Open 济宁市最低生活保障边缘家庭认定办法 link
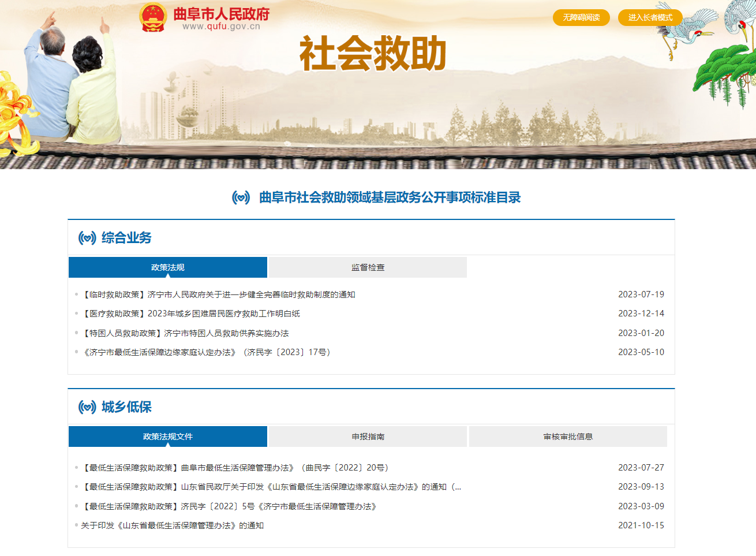Viewport: 756px width, 556px height. point(207,352)
